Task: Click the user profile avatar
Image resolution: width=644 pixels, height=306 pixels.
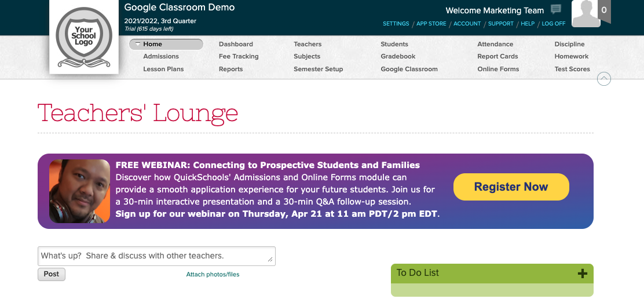Action: [586, 13]
